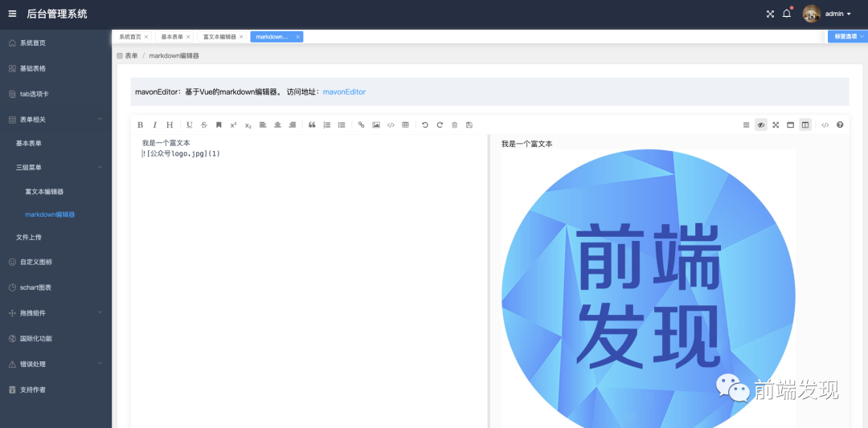Toggle the navigation menu lines icon in editor
Image resolution: width=868 pixels, height=428 pixels.
coord(746,125)
